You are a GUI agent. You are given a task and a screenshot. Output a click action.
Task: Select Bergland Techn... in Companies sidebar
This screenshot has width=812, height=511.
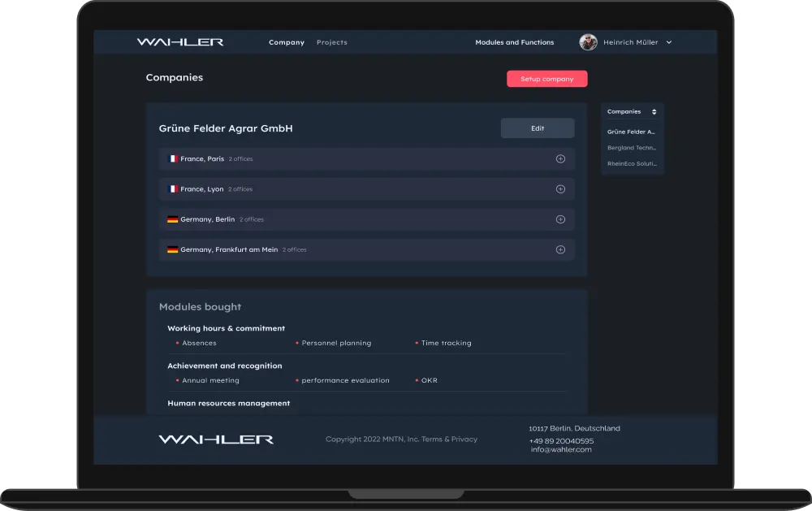point(631,148)
